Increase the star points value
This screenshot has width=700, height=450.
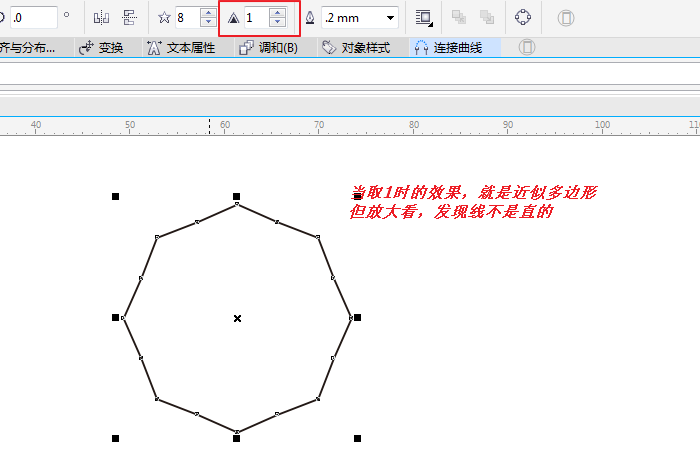[x=208, y=13]
